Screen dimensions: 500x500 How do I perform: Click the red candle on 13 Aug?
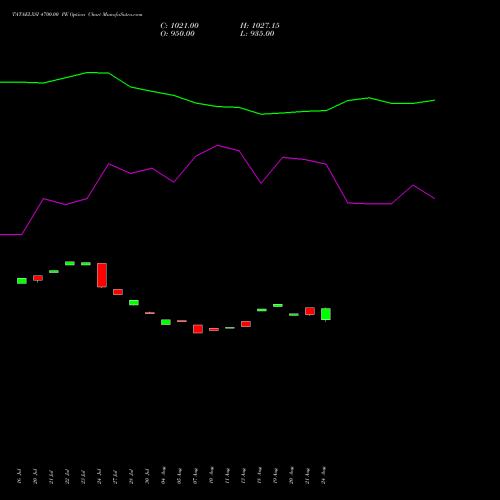pyautogui.click(x=246, y=324)
